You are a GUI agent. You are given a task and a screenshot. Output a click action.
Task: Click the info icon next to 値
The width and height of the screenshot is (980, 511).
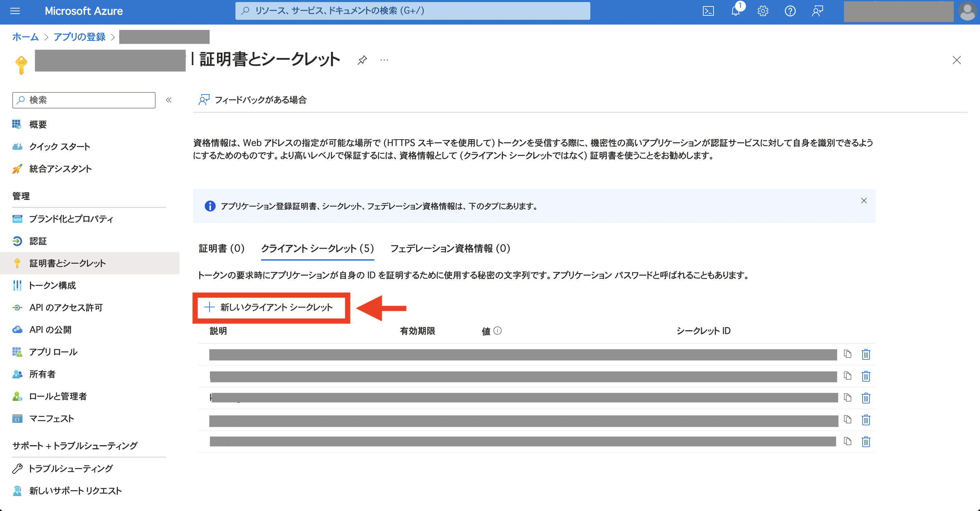coord(498,331)
